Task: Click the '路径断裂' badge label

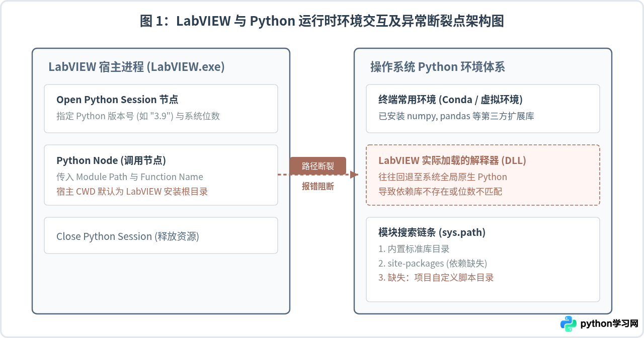Action: (318, 166)
